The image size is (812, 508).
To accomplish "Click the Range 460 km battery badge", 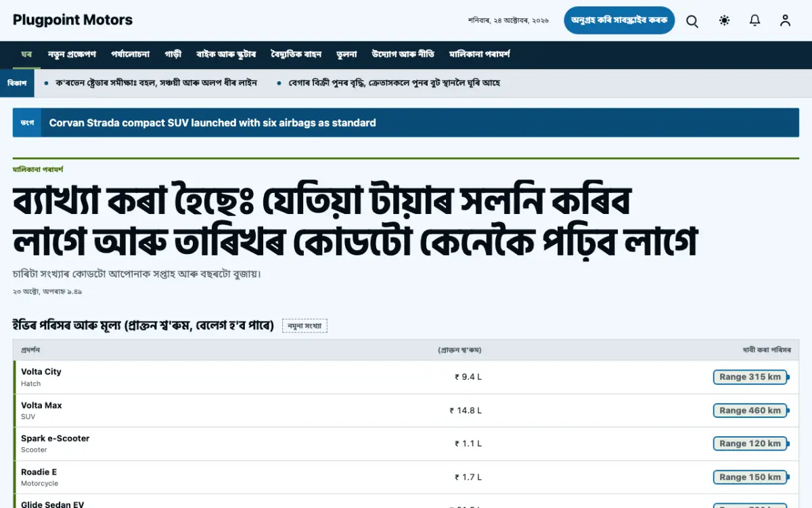I will (750, 410).
